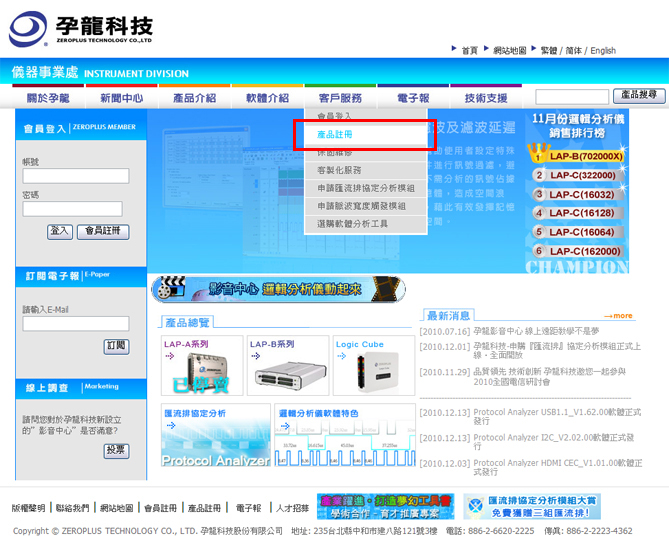Screen dimensions: 669x547
Task: Open the 新聞中心 menu
Action: (x=122, y=98)
